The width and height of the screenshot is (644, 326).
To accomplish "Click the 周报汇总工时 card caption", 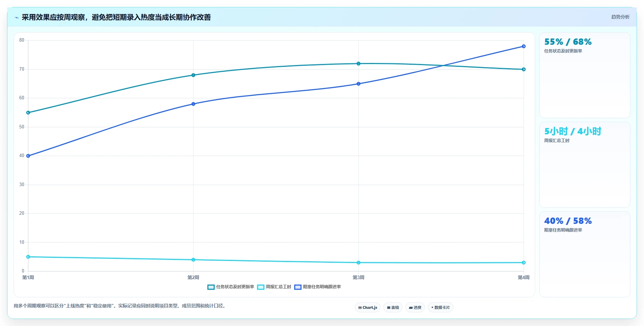I will [x=557, y=141].
